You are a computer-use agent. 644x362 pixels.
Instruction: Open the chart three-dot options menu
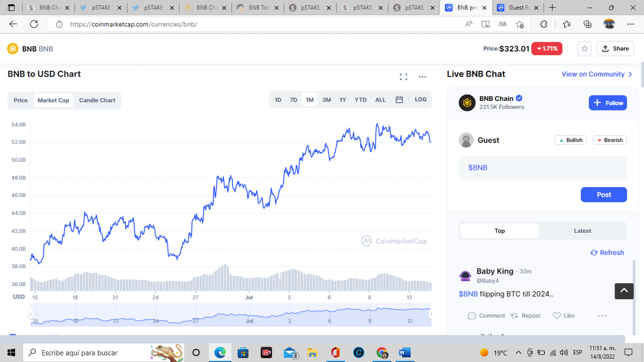point(422,77)
